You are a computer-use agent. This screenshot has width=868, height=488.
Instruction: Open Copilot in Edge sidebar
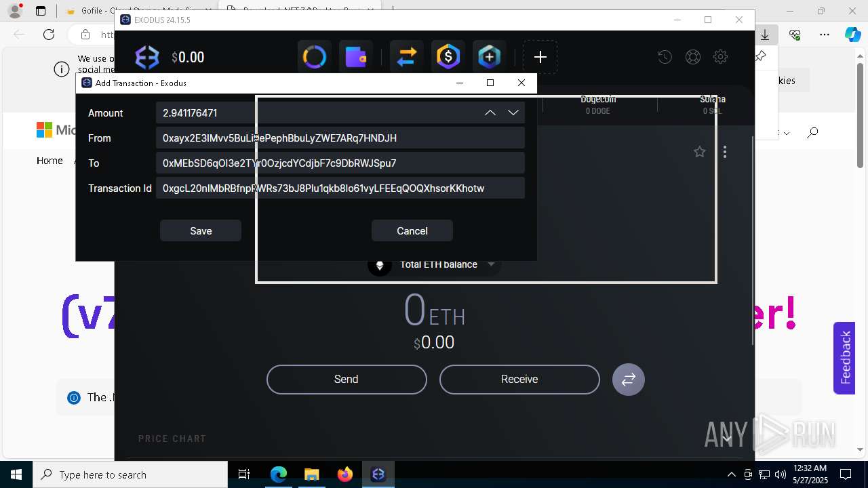[852, 35]
